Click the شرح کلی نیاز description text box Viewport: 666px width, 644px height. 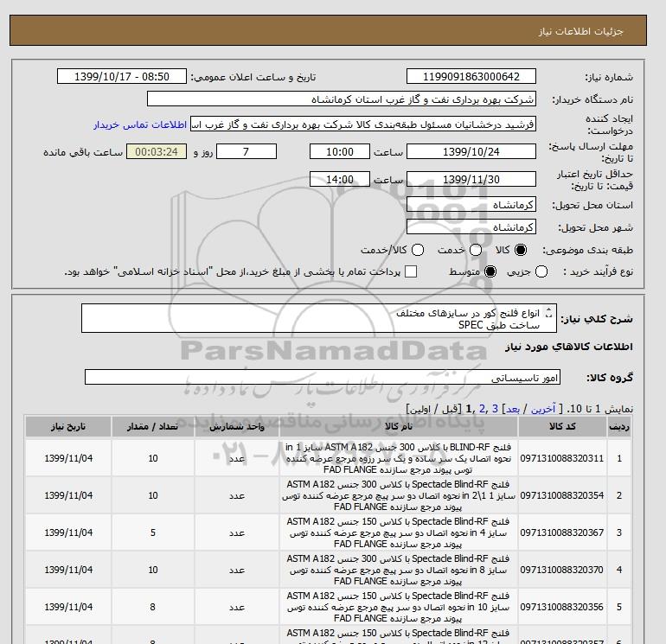(319, 318)
